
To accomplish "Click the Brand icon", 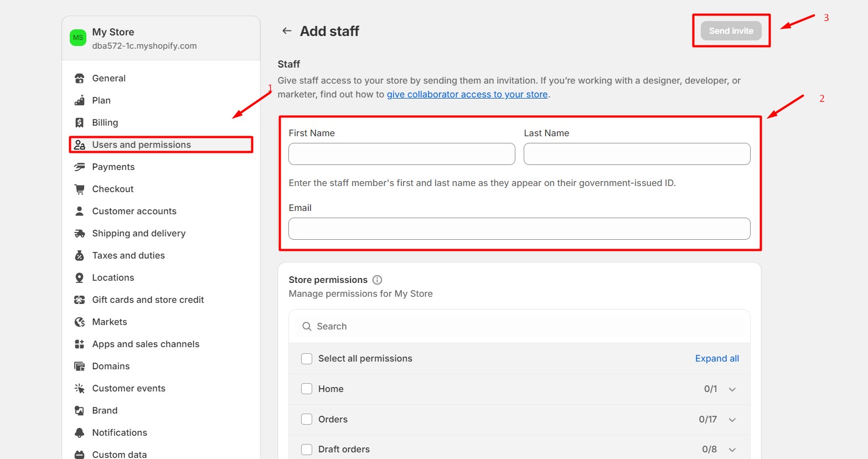I will click(x=79, y=410).
